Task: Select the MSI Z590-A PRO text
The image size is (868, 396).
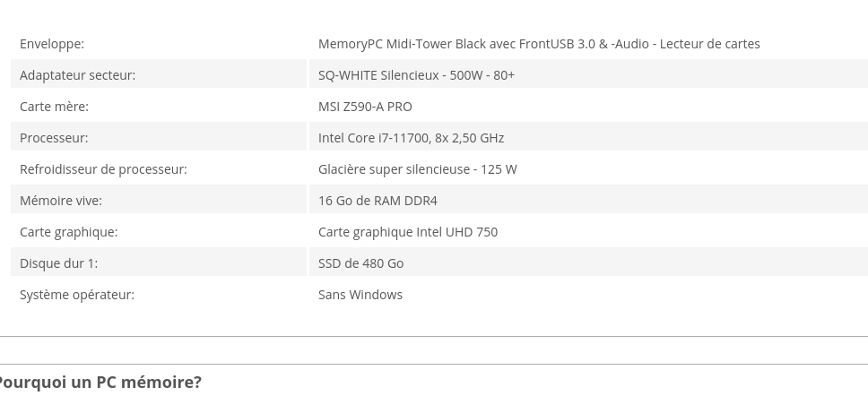Action: point(365,107)
